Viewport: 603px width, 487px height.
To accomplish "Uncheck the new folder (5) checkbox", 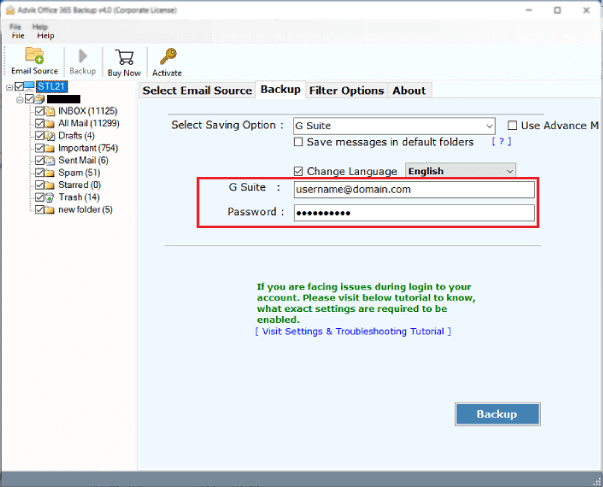I will pos(40,210).
